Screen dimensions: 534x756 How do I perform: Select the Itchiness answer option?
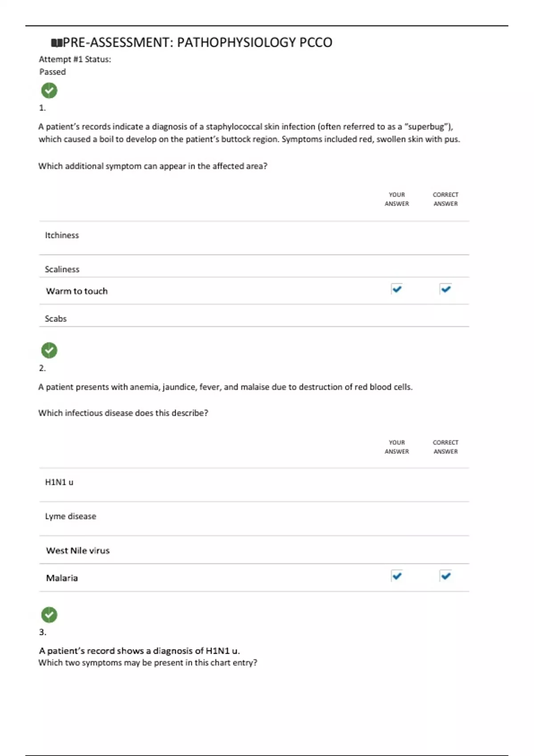point(62,235)
